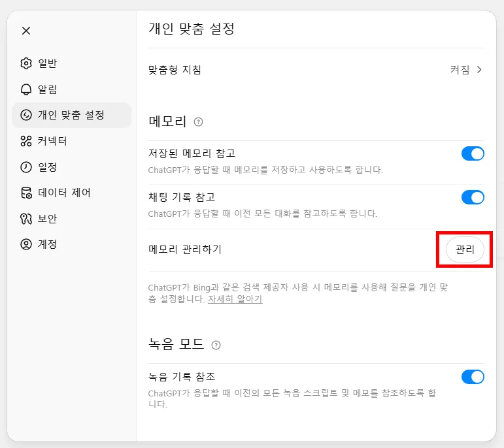
Task: Go to the 커넥터 section
Action: (x=71, y=141)
